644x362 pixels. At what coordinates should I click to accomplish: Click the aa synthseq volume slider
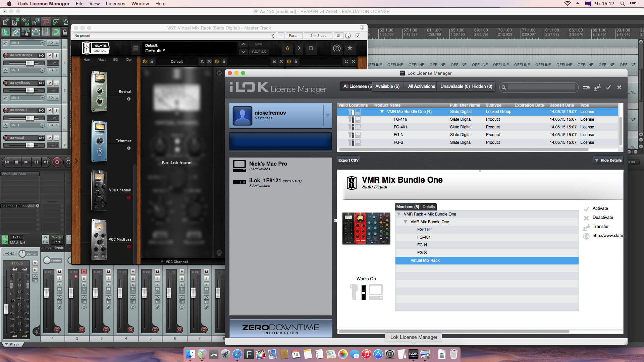coord(30,90)
